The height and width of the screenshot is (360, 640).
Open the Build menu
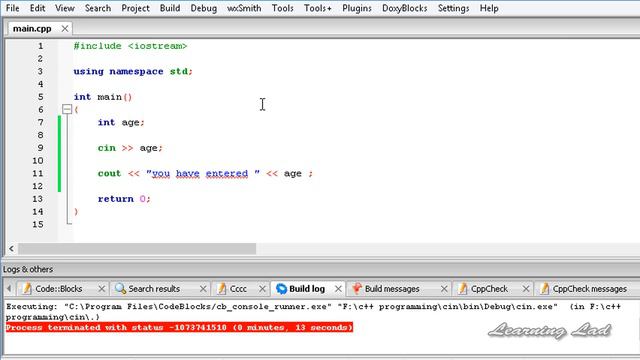pyautogui.click(x=170, y=8)
